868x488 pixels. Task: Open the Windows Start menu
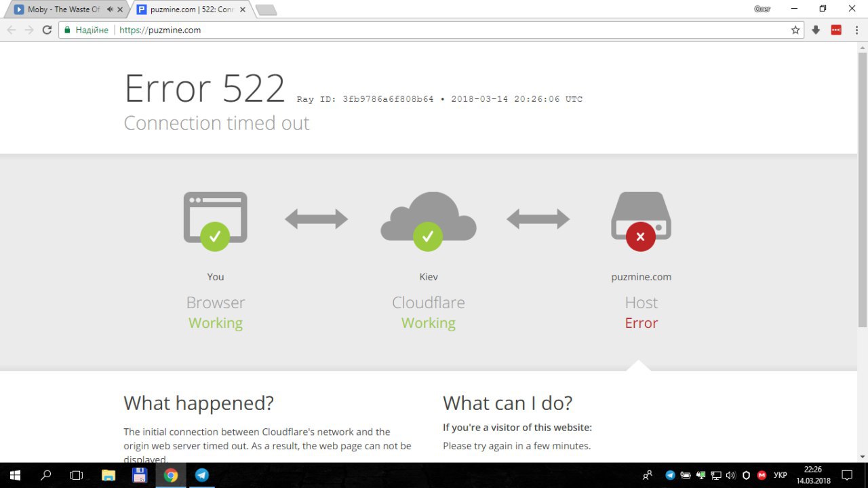pos(14,475)
